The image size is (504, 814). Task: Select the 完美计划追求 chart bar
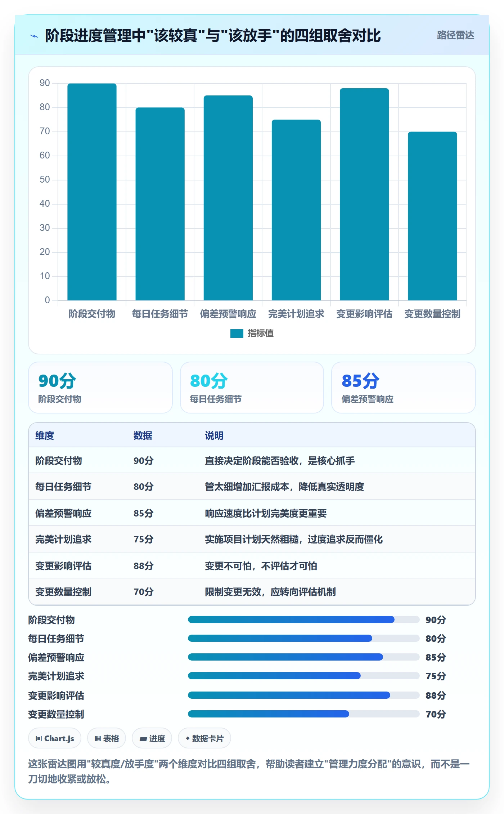click(x=296, y=210)
